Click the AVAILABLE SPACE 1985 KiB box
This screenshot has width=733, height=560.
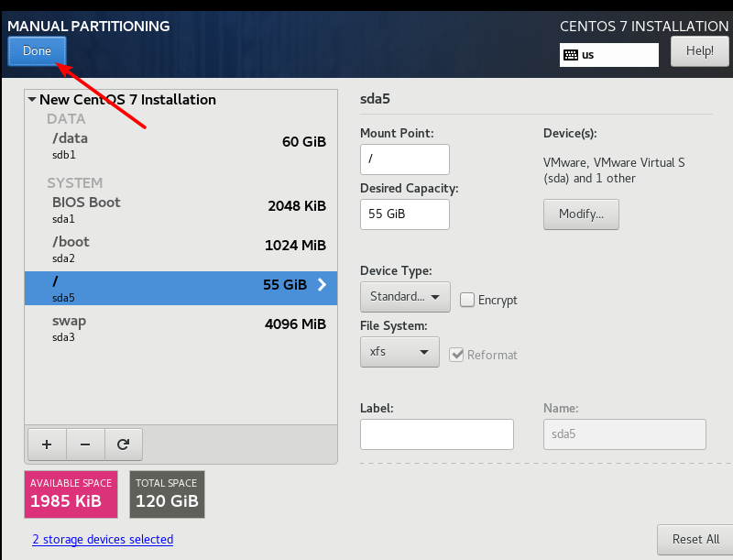click(71, 494)
